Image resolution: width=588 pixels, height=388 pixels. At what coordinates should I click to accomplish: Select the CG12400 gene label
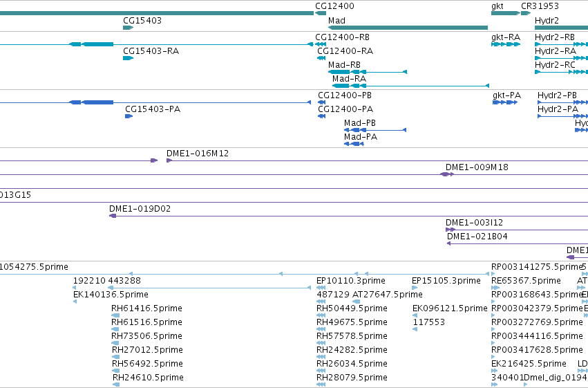(334, 6)
